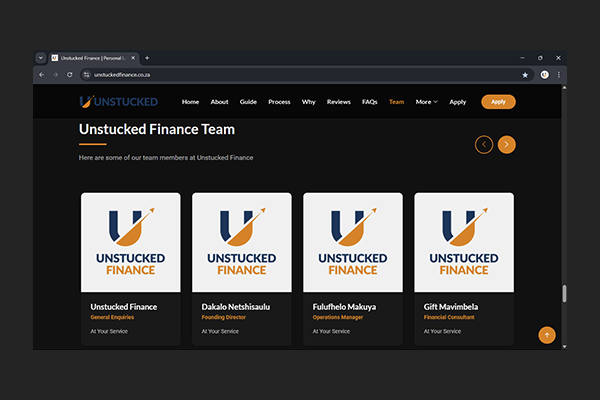Expand the More dropdown menu
The image size is (600, 400).
pyautogui.click(x=427, y=102)
